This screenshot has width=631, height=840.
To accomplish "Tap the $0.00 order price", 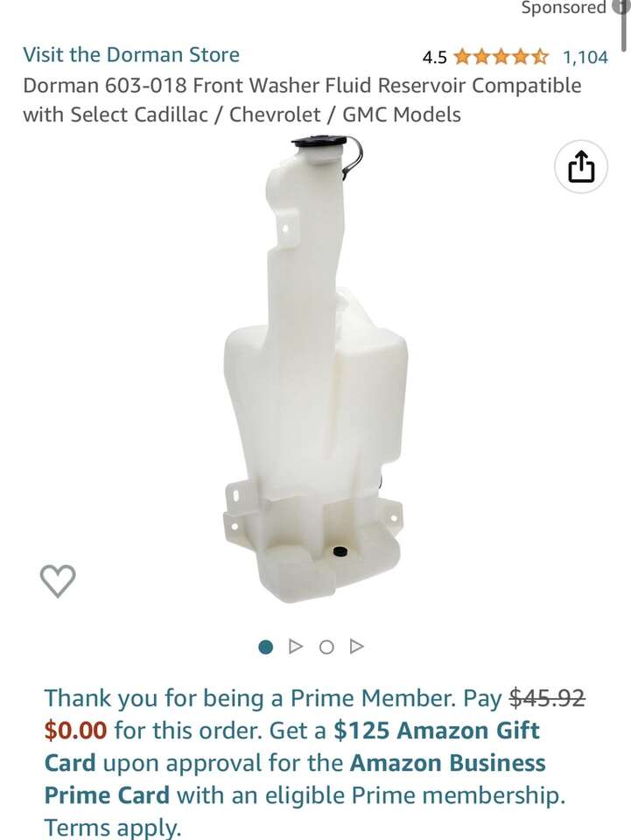I will coord(75,730).
